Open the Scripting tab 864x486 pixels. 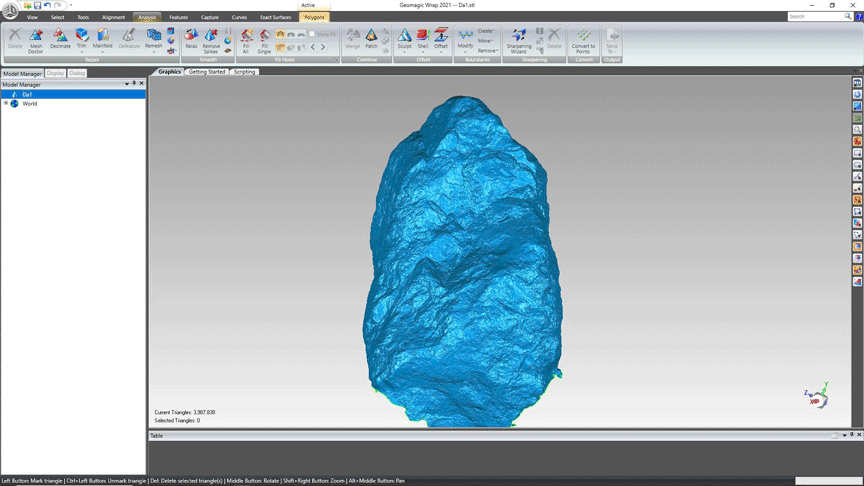[x=244, y=72]
